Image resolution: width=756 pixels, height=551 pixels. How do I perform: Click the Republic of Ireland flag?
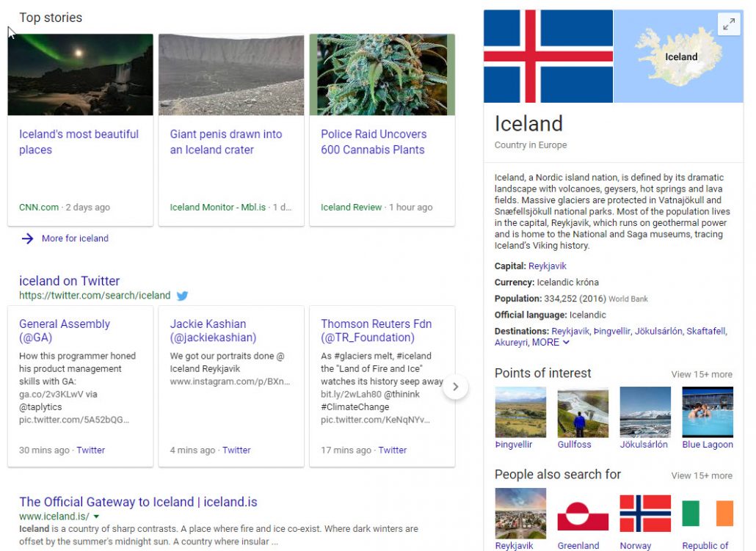tap(707, 513)
